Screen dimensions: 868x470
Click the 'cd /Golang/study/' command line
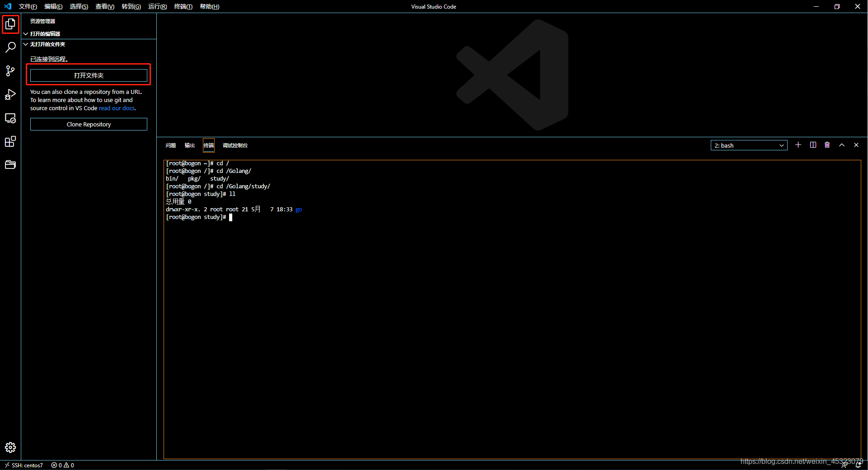pyautogui.click(x=218, y=186)
